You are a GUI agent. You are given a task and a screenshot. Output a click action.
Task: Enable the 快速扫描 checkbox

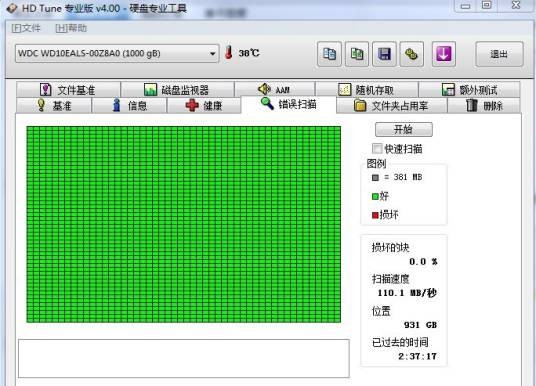point(377,149)
